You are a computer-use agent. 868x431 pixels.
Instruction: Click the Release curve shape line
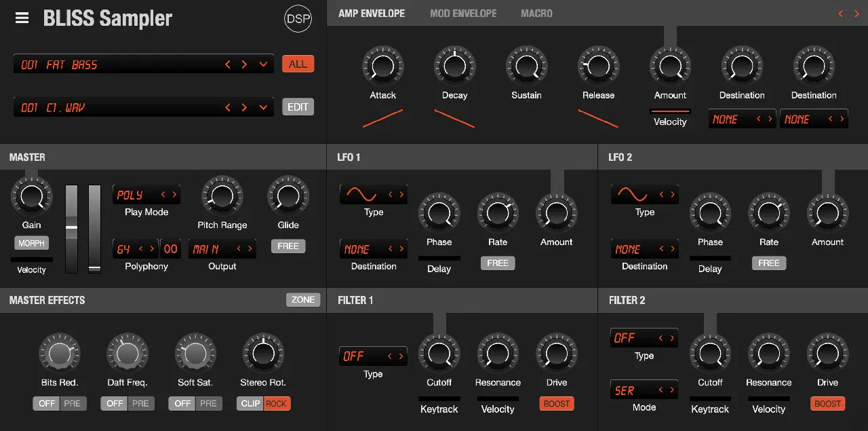(x=598, y=119)
